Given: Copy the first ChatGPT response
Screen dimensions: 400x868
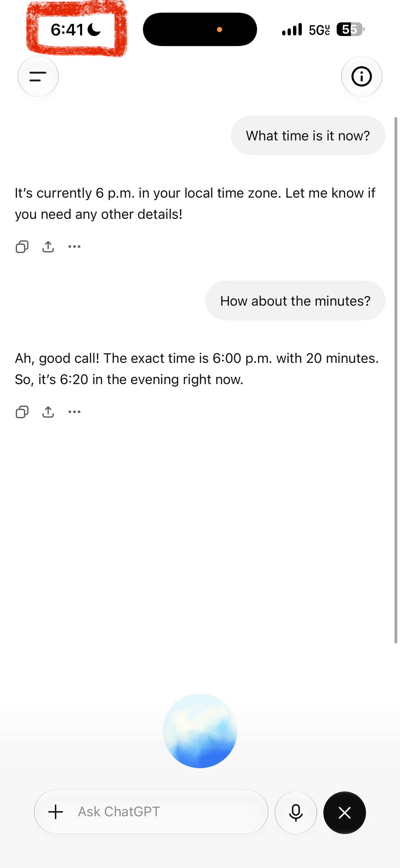Looking at the screenshot, I should pos(22,247).
